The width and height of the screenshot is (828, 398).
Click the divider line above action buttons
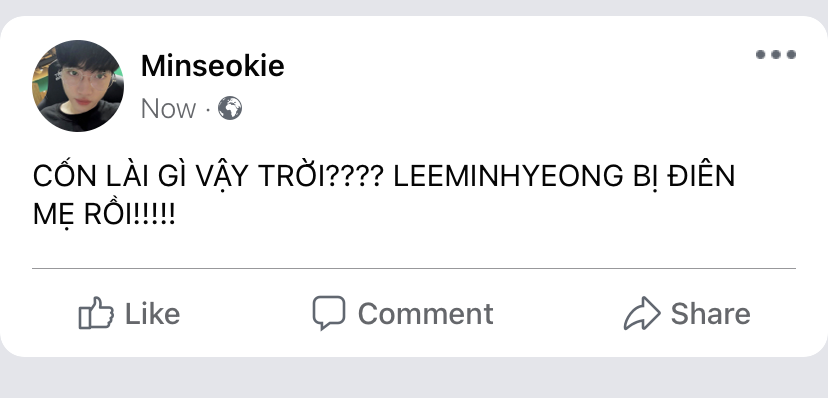point(414,269)
